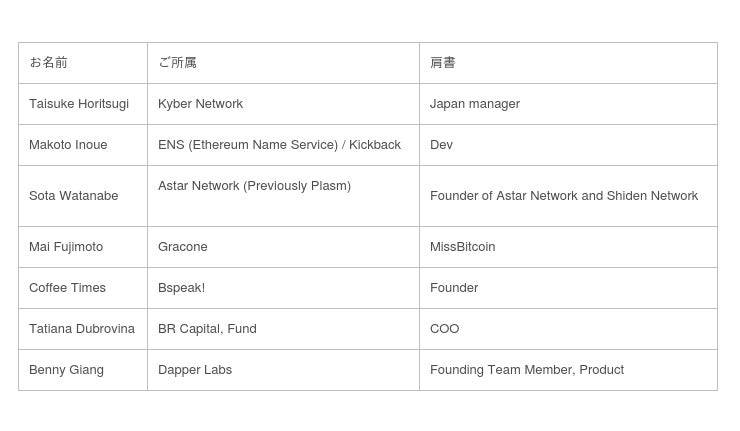Click Founder of Astar Network and Shiden Network

tap(564, 196)
